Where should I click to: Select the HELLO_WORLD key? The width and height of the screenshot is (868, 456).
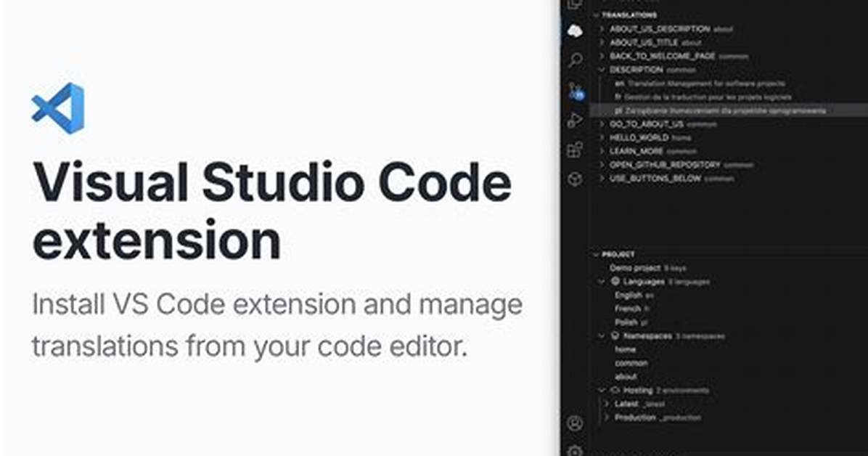[x=639, y=137]
